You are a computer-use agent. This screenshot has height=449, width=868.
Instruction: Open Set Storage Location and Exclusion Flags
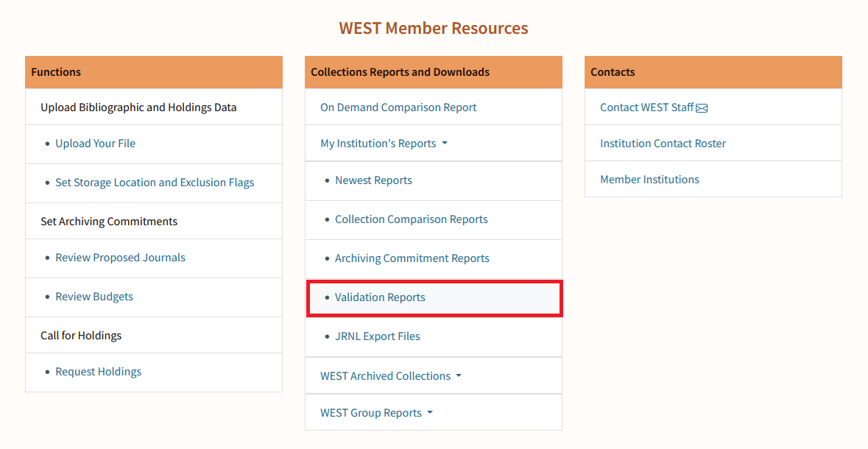[x=155, y=183]
